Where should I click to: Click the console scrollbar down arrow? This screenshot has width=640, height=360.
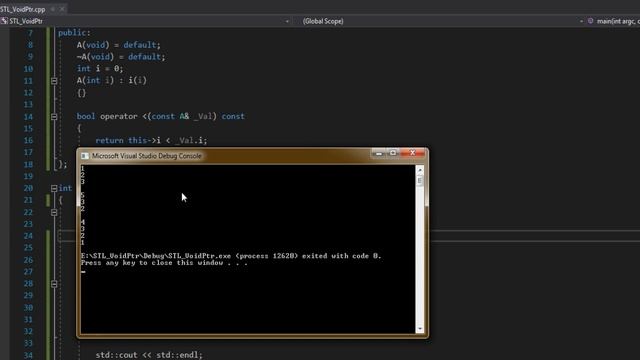(420, 329)
